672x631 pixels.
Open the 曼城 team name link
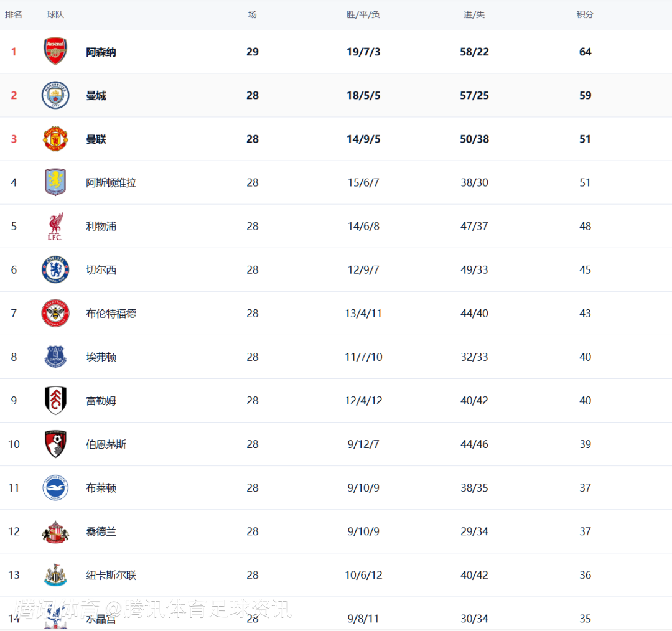tap(96, 96)
